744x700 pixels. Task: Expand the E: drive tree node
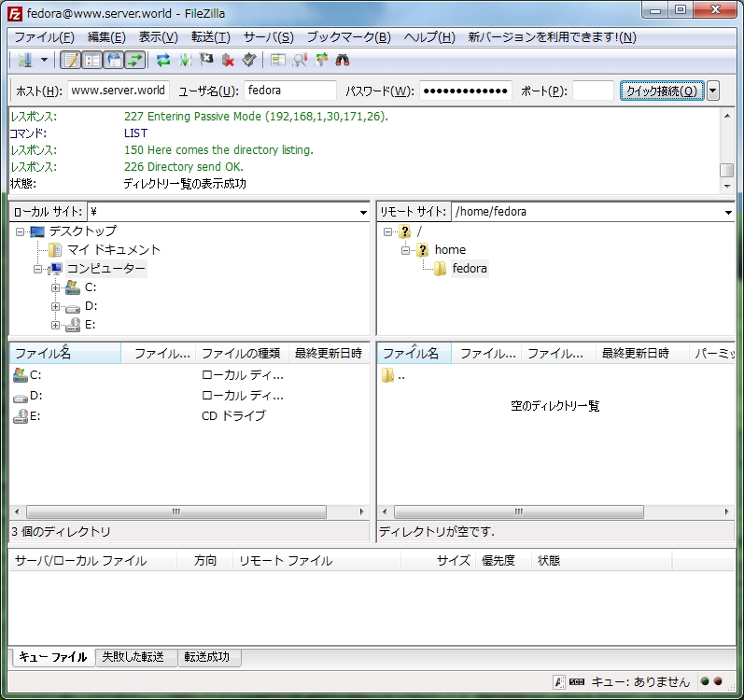55,326
